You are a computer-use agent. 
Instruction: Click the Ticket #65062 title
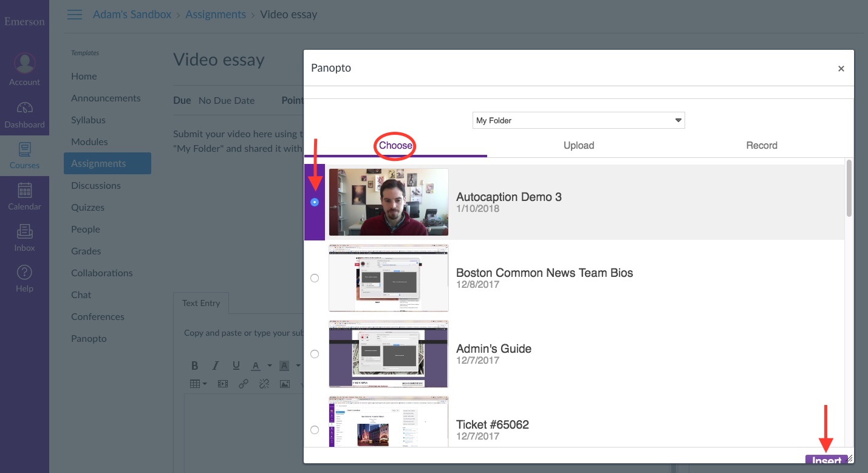493,424
